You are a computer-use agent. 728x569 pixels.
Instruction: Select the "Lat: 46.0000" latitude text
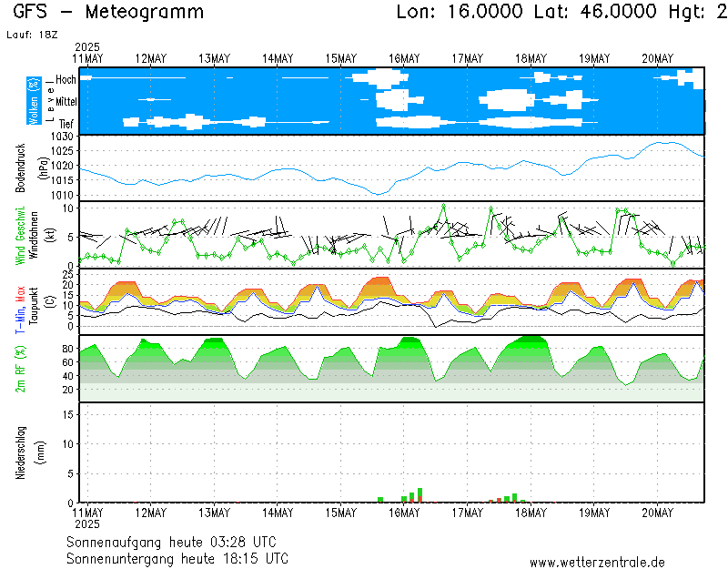596,12
